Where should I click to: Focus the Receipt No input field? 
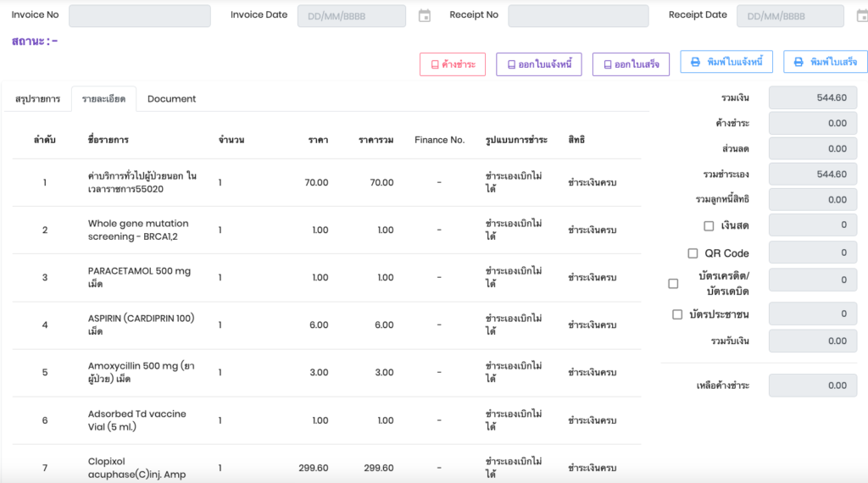pyautogui.click(x=578, y=16)
